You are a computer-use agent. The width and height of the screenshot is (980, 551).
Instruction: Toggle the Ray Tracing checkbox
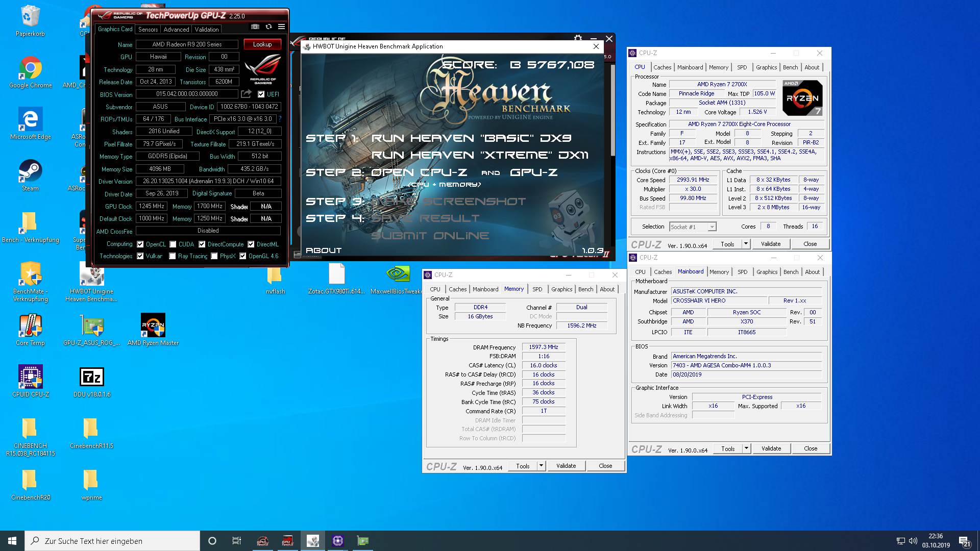pos(172,256)
